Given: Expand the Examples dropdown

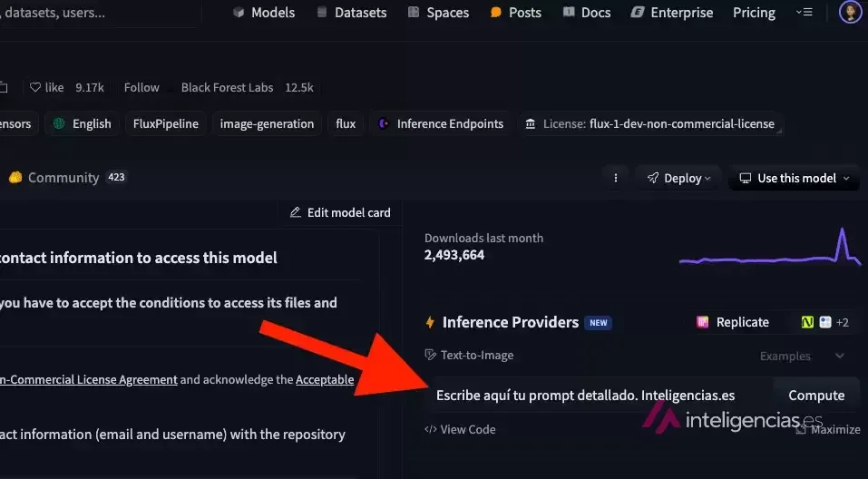Looking at the screenshot, I should tap(802, 356).
